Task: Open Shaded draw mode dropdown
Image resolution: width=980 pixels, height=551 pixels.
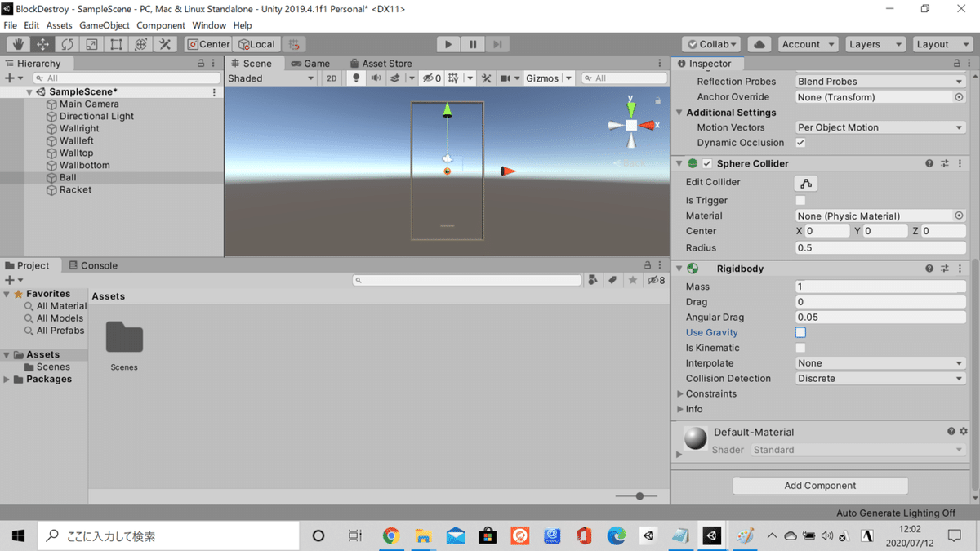Action: [x=271, y=78]
